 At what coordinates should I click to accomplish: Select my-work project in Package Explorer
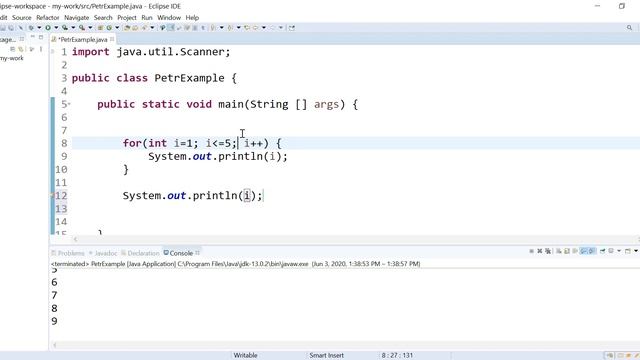pos(12,58)
